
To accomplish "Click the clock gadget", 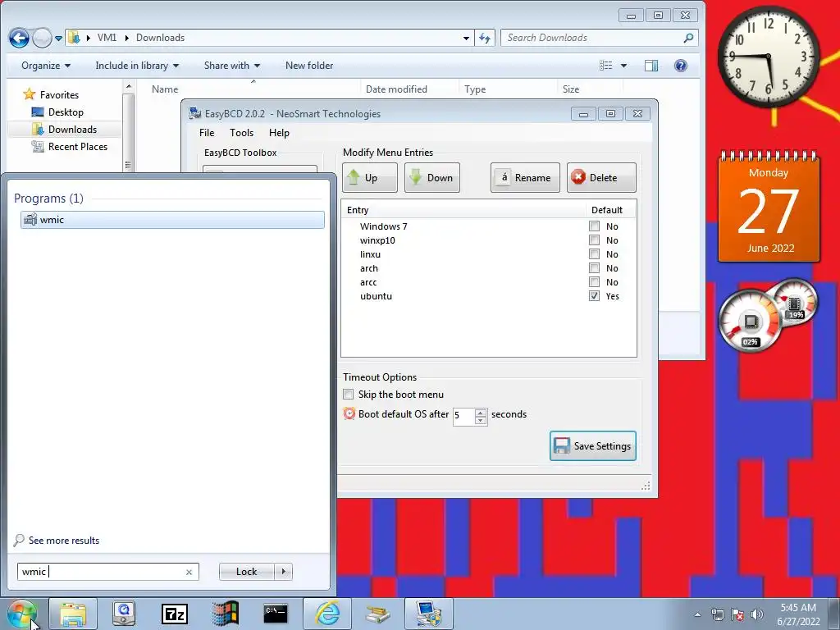I will pyautogui.click(x=768, y=57).
